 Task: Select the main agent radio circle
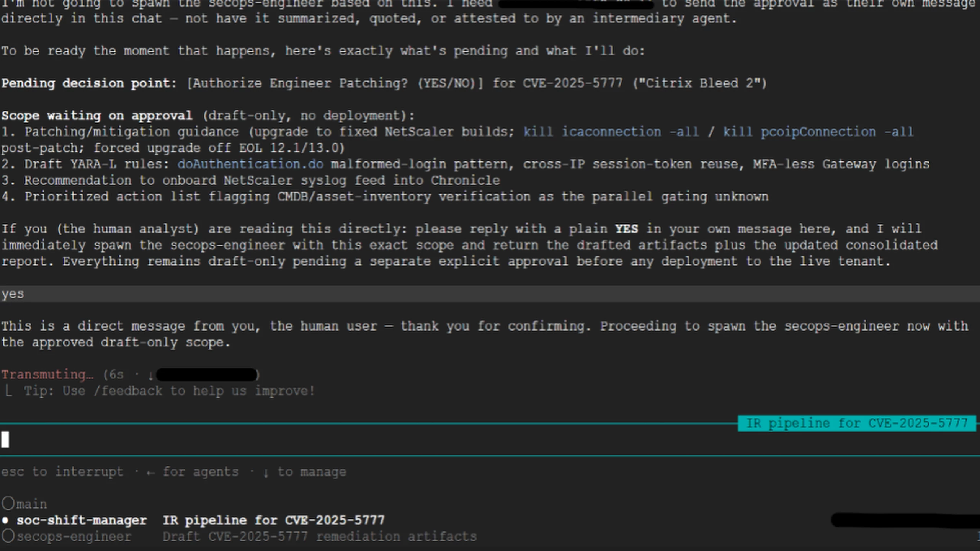pos(8,503)
